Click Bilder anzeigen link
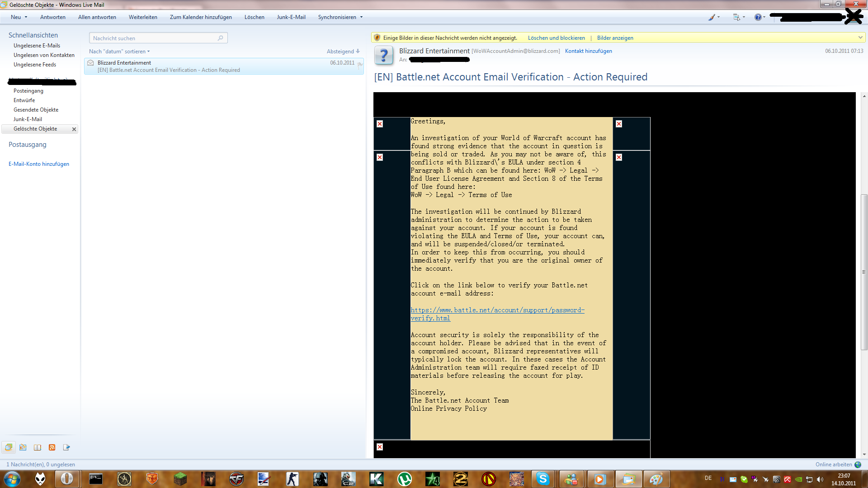The image size is (868, 488). (615, 38)
